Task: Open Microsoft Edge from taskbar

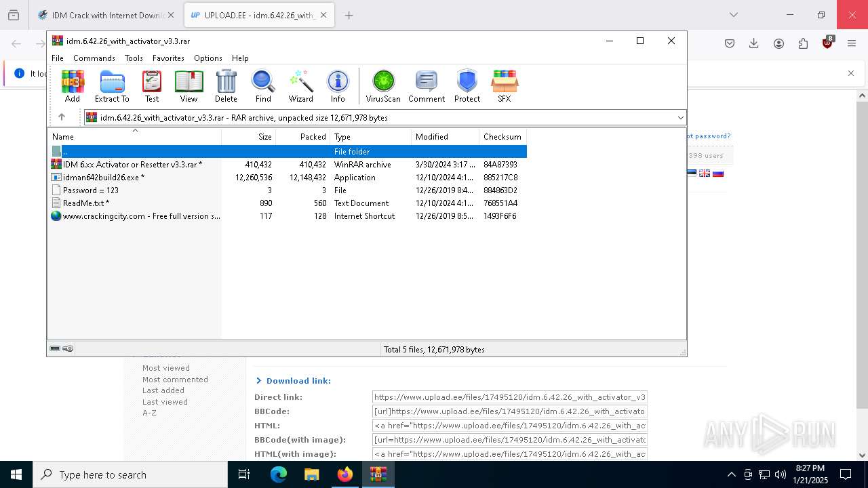Action: 279,474
